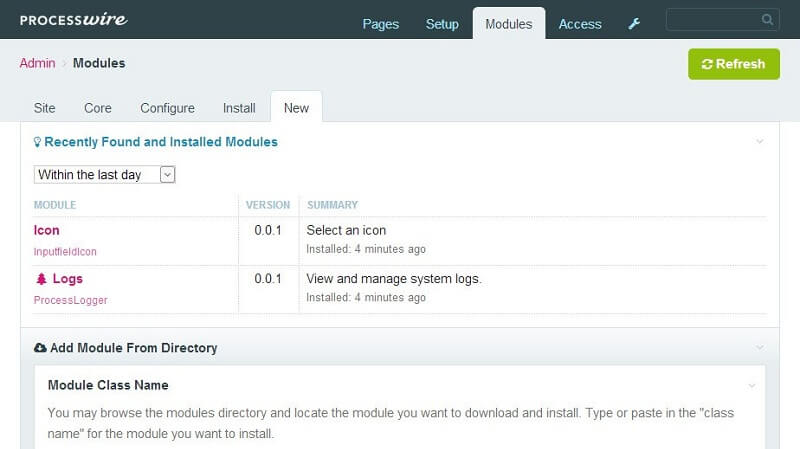Screen dimensions: 800x449
Task: Go to the Admin breadcrumb link
Action: (37, 63)
